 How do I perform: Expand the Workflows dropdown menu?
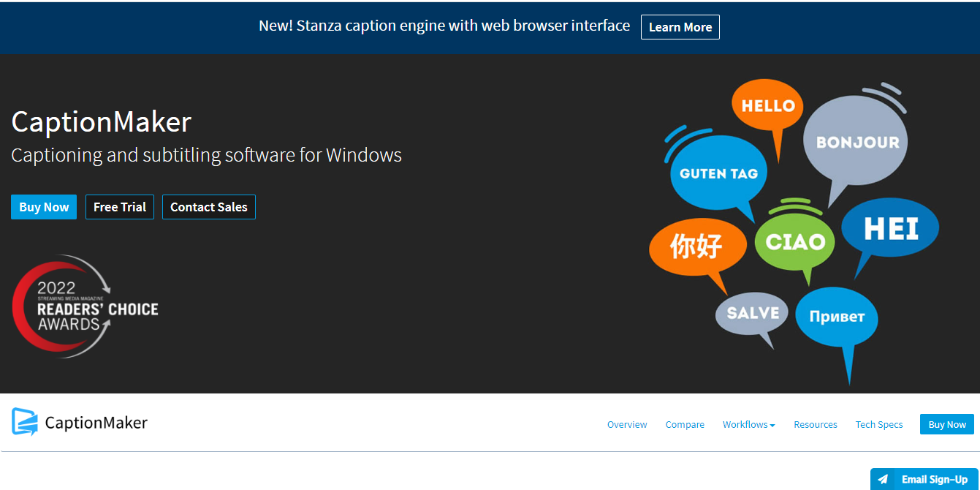pyautogui.click(x=749, y=424)
